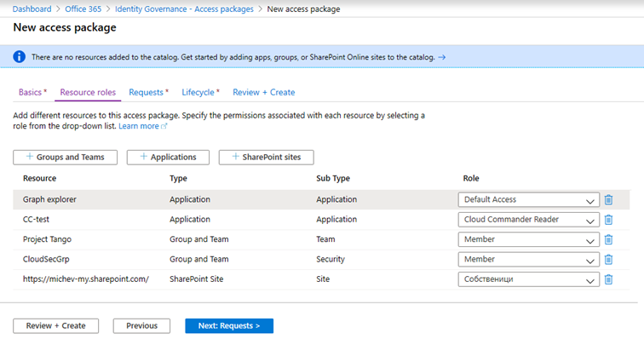Expand the Project Tango Member role dropdown
644x339 pixels.
click(529, 239)
